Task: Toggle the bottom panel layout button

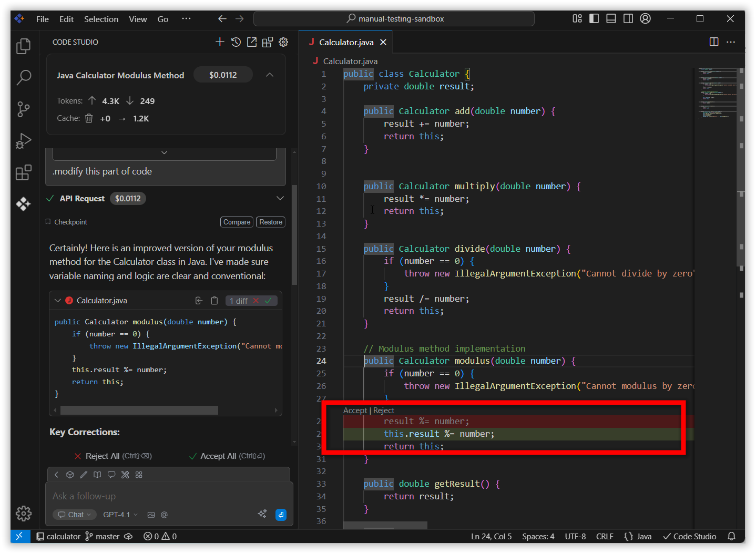Action: pyautogui.click(x=611, y=18)
